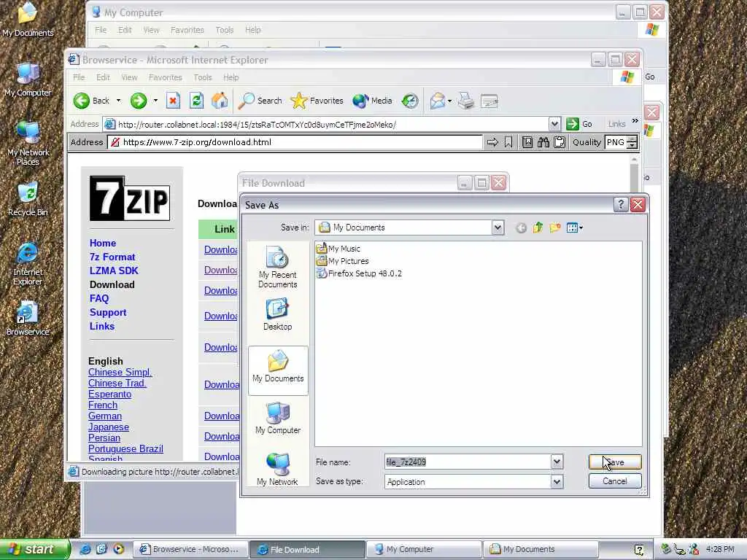Click the green Forward arrow button

coord(139,101)
